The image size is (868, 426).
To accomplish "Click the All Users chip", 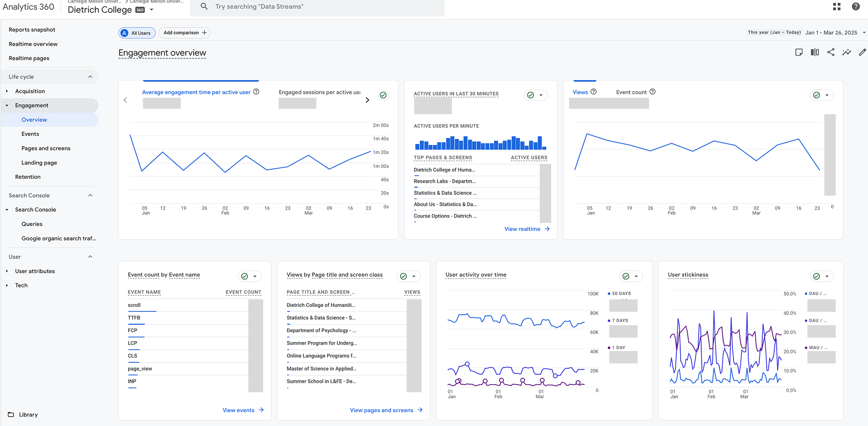I will [137, 33].
